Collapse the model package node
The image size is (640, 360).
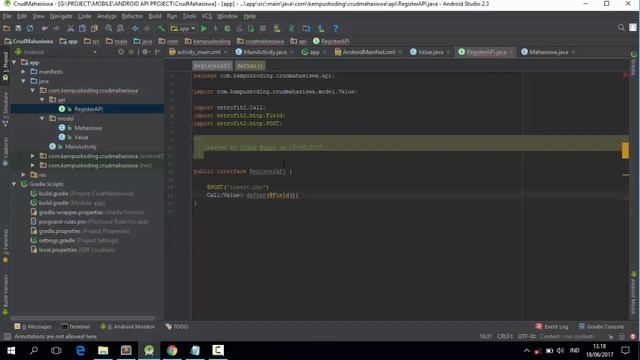(x=42, y=118)
